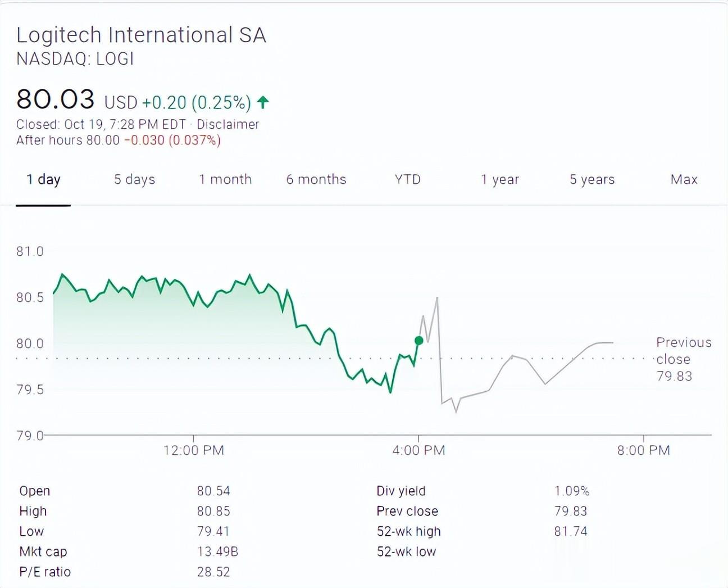Viewport: 728px width, 588px height.
Task: Click the P/E ratio label
Action: 45,572
